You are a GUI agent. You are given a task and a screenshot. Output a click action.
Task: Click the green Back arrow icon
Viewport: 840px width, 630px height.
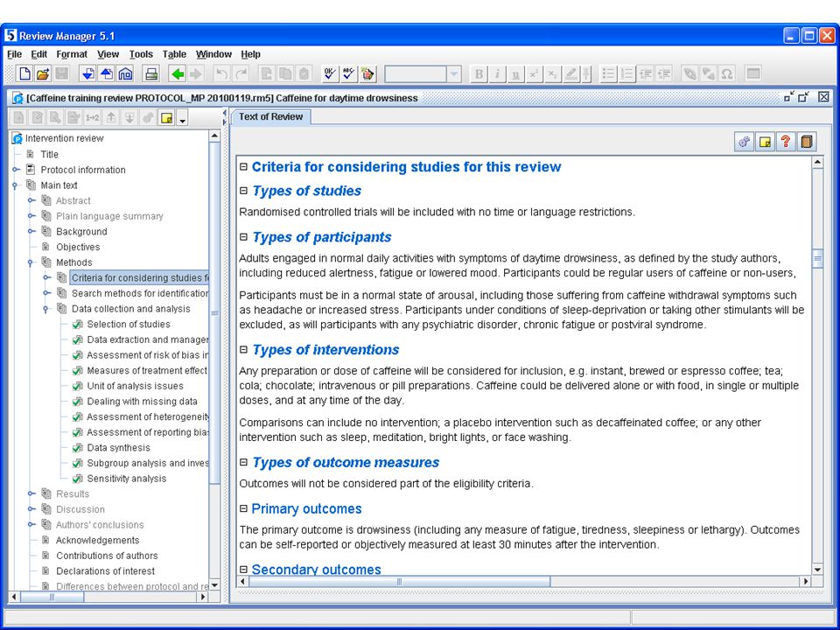click(x=178, y=73)
